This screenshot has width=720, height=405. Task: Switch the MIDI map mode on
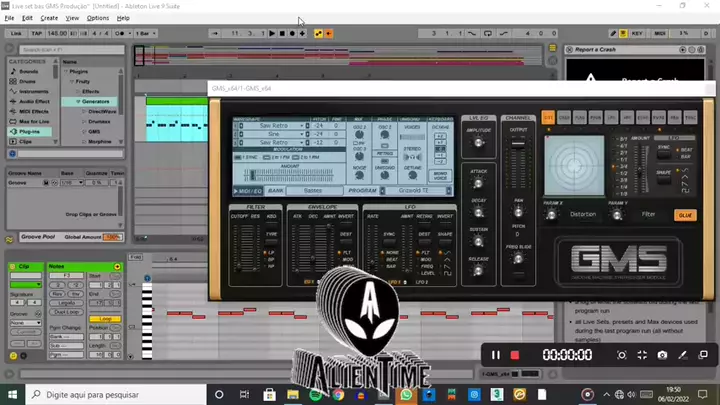pyautogui.click(x=660, y=34)
